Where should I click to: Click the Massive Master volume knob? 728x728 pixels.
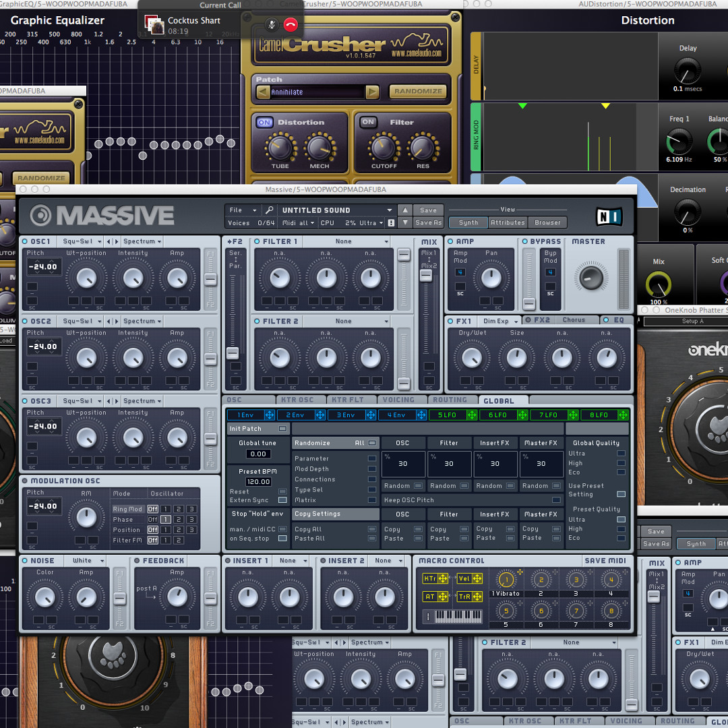(591, 278)
